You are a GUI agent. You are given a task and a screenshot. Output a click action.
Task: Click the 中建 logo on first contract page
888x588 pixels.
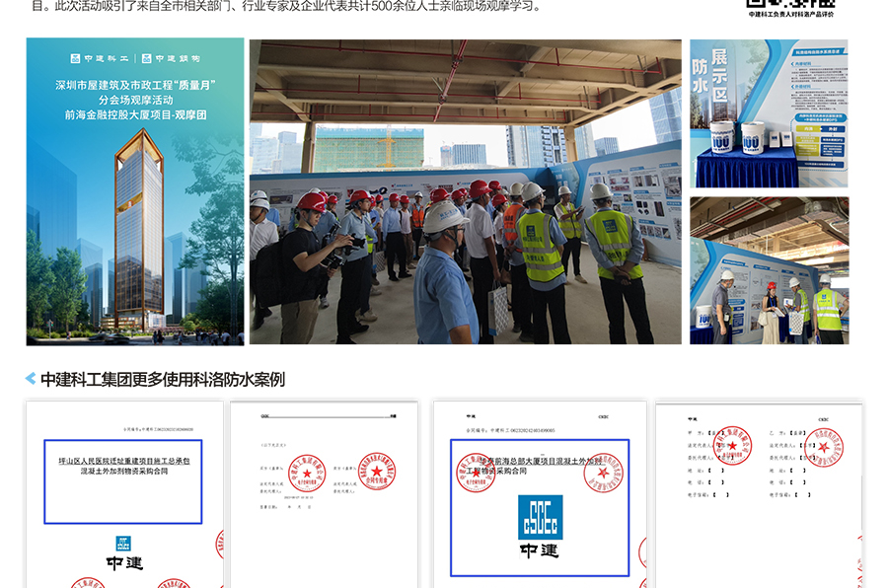tap(124, 553)
